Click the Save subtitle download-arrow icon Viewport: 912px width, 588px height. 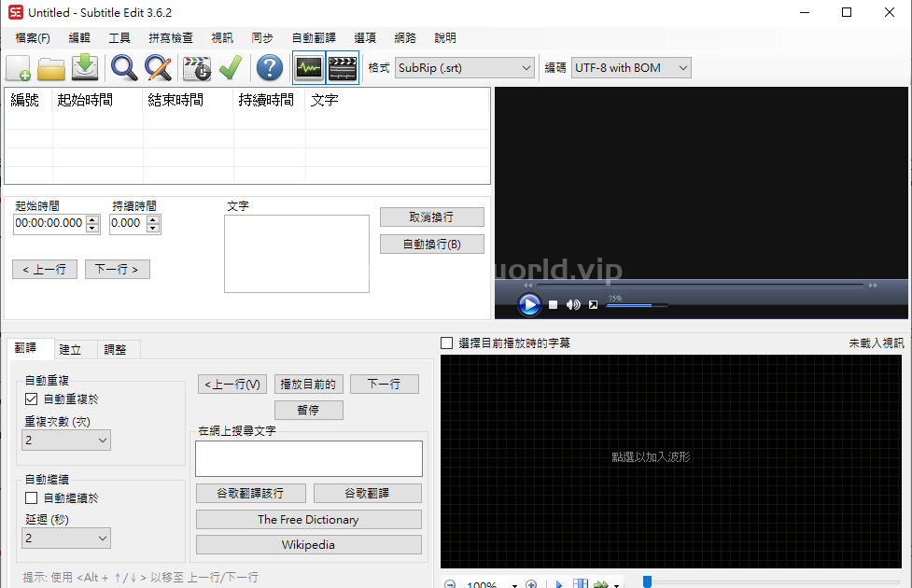coord(85,68)
